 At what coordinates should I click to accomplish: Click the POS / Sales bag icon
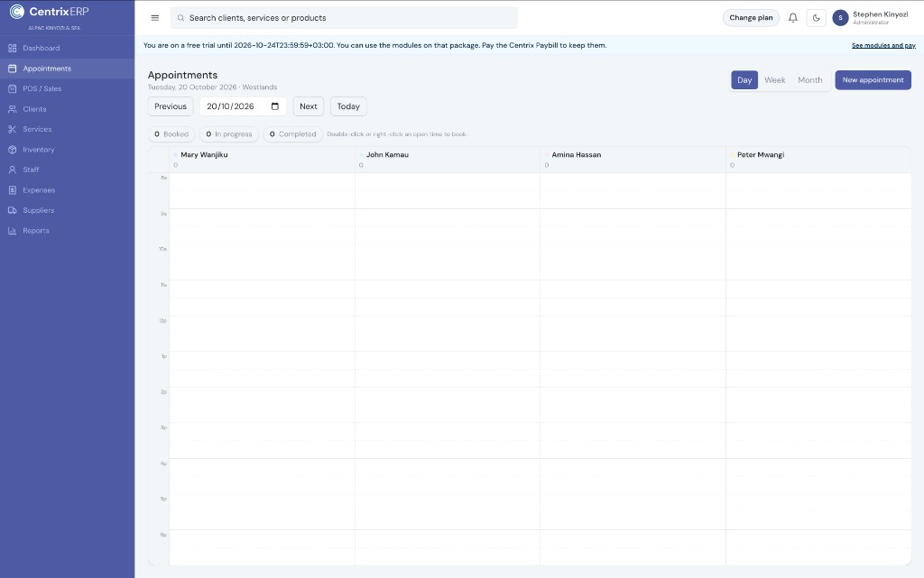(13, 89)
